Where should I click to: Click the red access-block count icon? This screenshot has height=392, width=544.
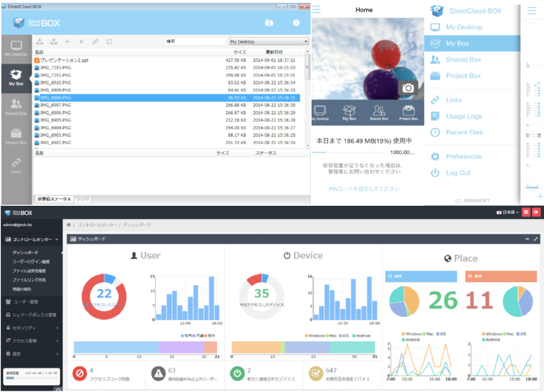79,374
